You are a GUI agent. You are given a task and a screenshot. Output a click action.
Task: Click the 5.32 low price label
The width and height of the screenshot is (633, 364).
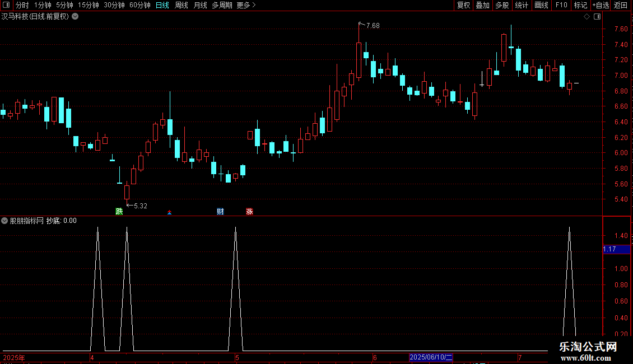pyautogui.click(x=140, y=206)
